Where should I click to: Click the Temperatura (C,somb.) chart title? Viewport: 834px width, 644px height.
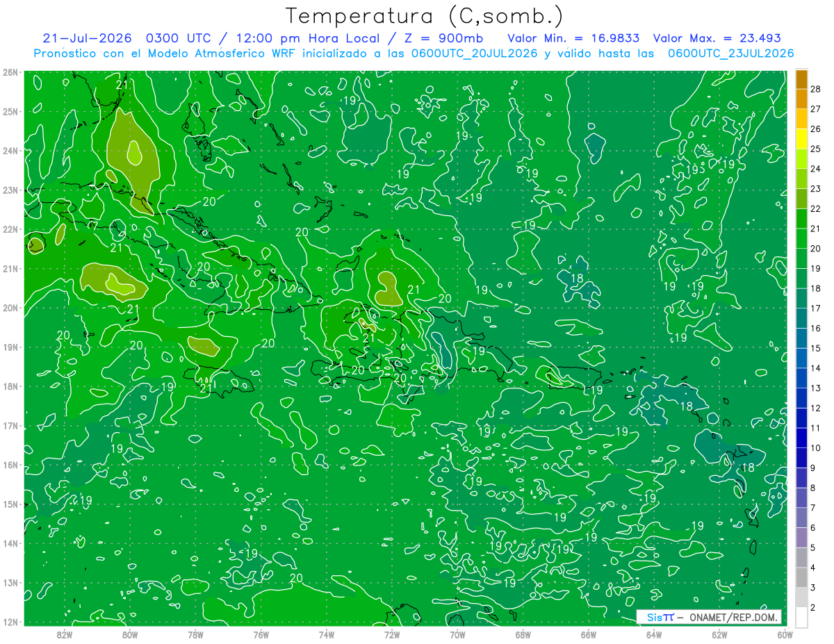[x=425, y=17]
